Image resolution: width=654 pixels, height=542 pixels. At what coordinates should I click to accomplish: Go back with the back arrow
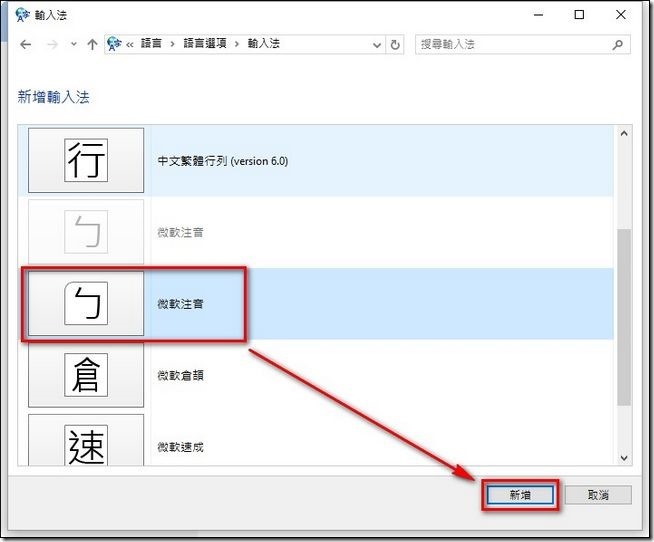tap(25, 44)
